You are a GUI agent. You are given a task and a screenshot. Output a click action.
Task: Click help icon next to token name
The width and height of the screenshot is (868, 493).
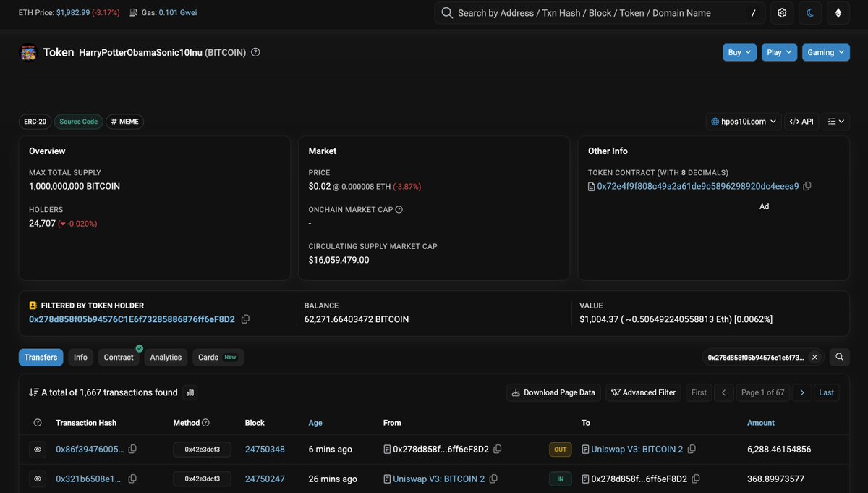pyautogui.click(x=255, y=52)
